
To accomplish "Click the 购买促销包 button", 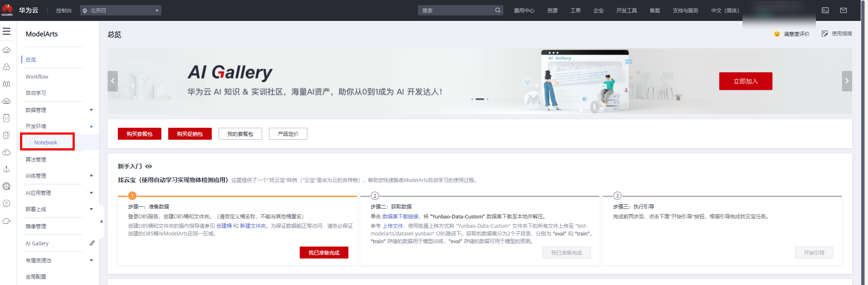I will pyautogui.click(x=190, y=134).
